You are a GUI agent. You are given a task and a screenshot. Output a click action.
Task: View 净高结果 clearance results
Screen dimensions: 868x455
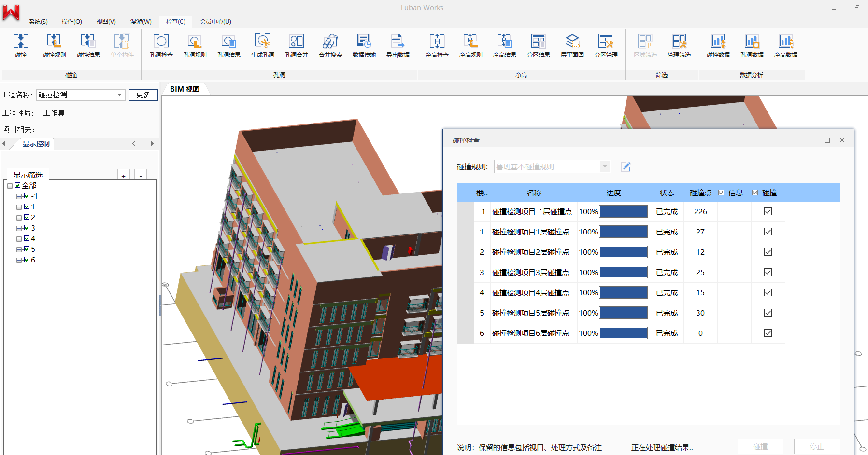click(x=505, y=46)
